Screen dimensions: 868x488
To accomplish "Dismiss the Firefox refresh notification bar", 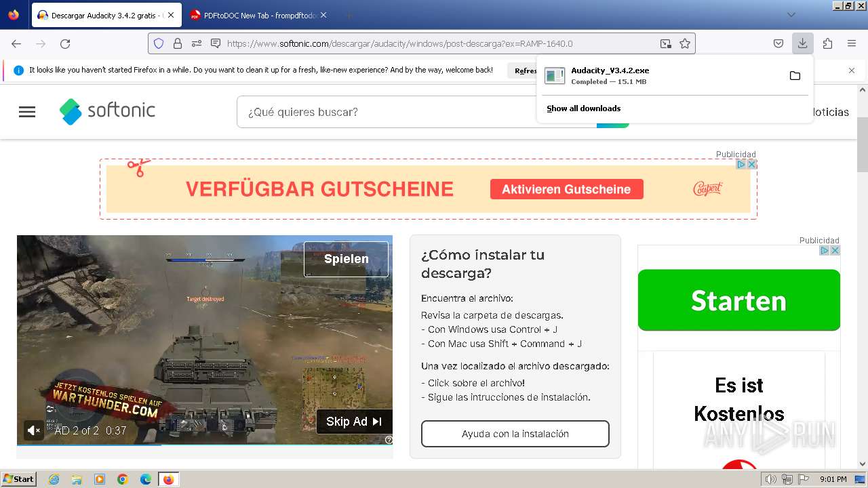I will [852, 70].
